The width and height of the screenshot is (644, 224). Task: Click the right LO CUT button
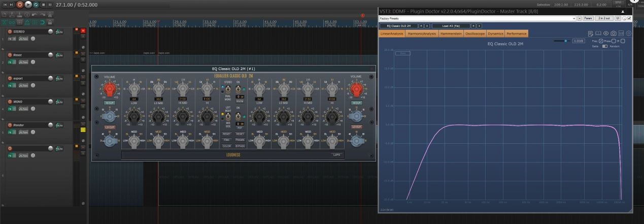pyautogui.click(x=356, y=127)
